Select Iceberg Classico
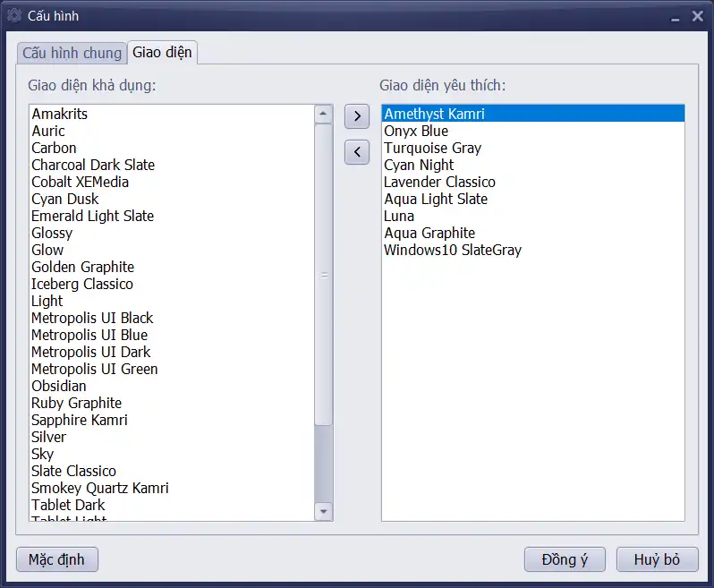Viewport: 714px width, 588px height. [x=172, y=285]
